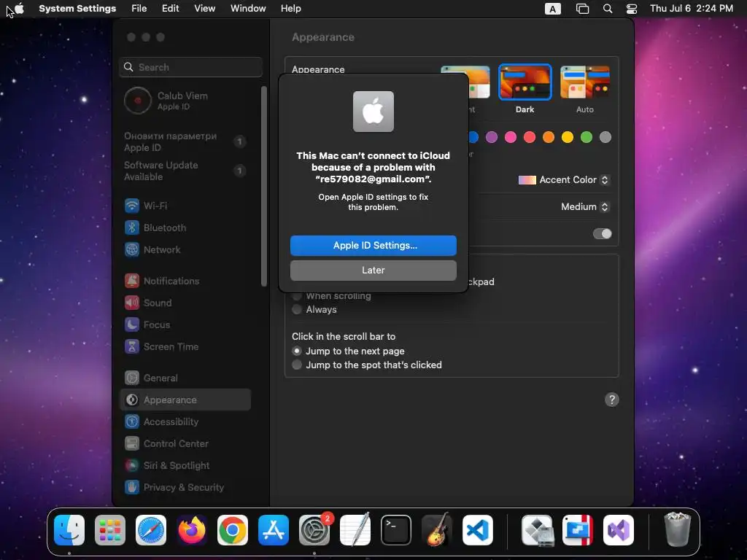The height and width of the screenshot is (560, 747).
Task: Open Accessibility in the sidebar
Action: click(185, 422)
